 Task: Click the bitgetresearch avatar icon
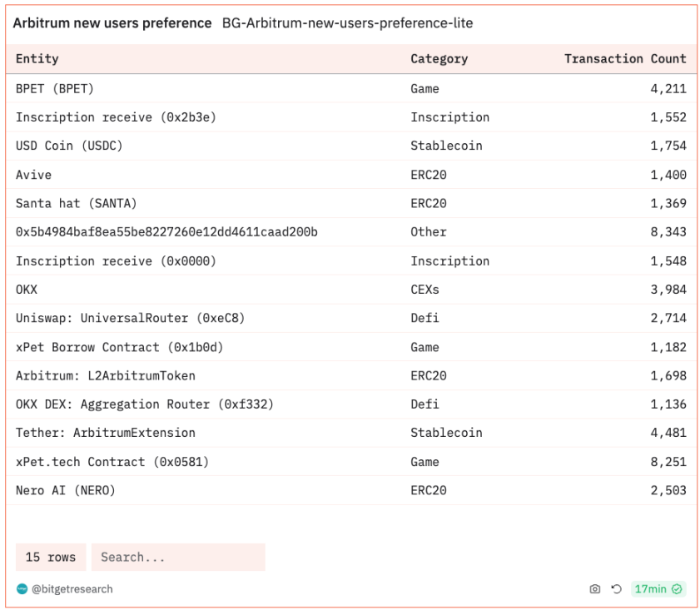pyautogui.click(x=22, y=589)
